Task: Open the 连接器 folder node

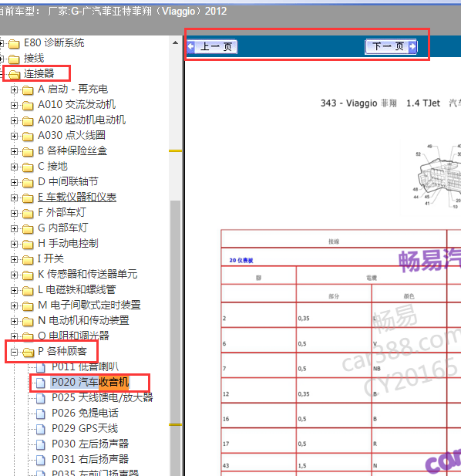Action: tap(39, 73)
